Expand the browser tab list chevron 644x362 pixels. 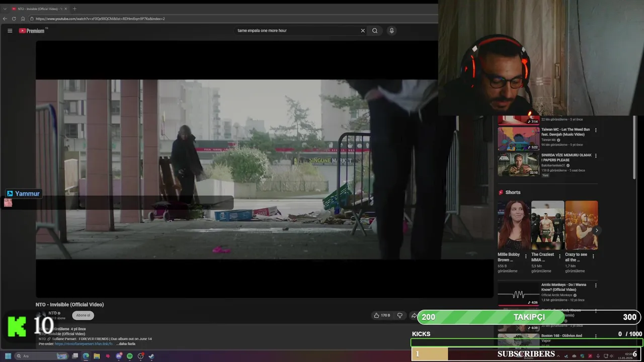coord(5,9)
